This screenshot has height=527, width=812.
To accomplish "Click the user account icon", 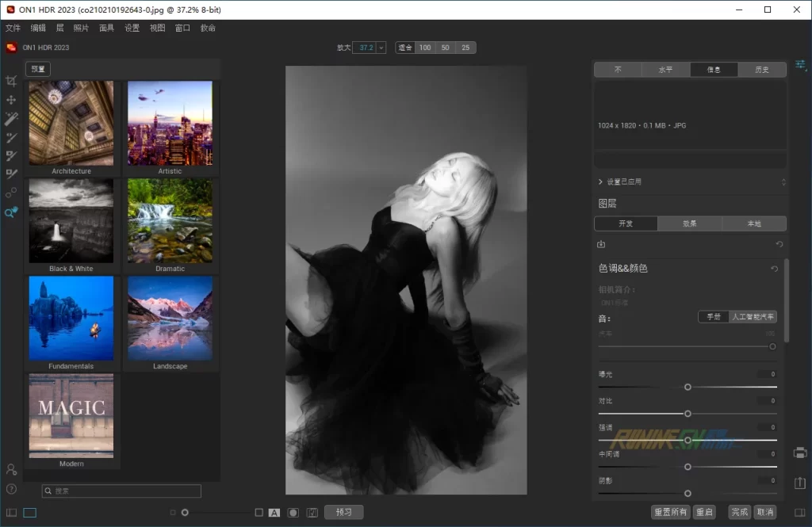I will pyautogui.click(x=11, y=470).
